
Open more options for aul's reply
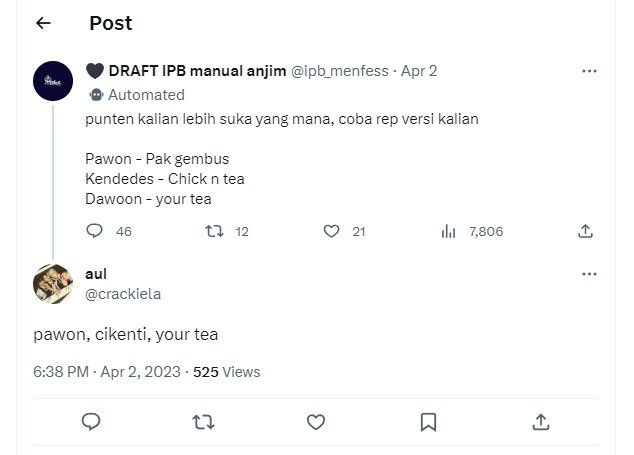589,274
